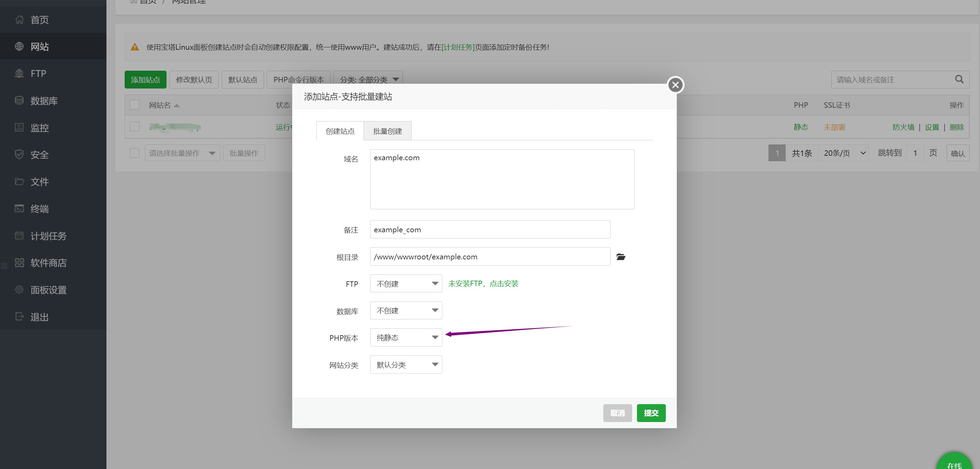Open the FTP dropdown showing 不创建
Viewport: 980px width, 469px height.
click(x=406, y=283)
